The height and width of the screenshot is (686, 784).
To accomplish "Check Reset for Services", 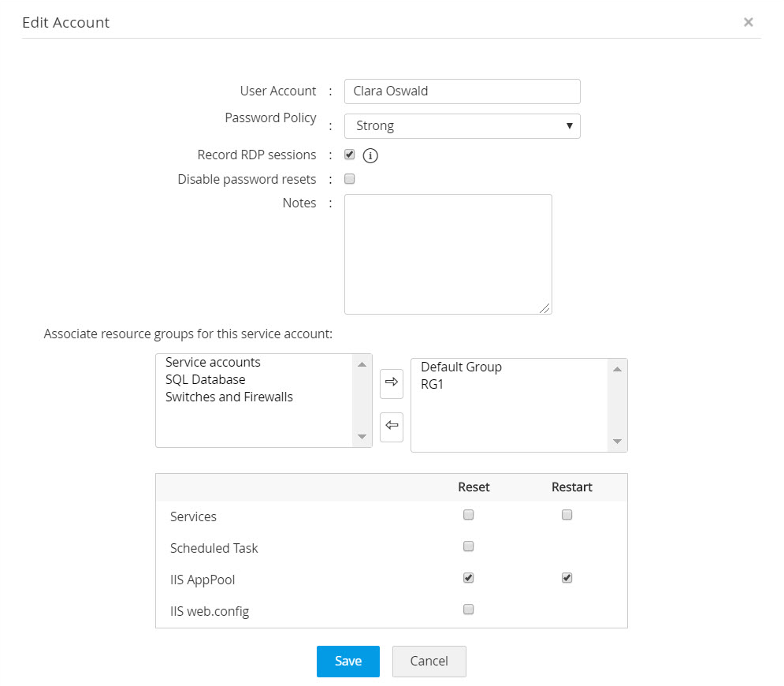I will [469, 515].
